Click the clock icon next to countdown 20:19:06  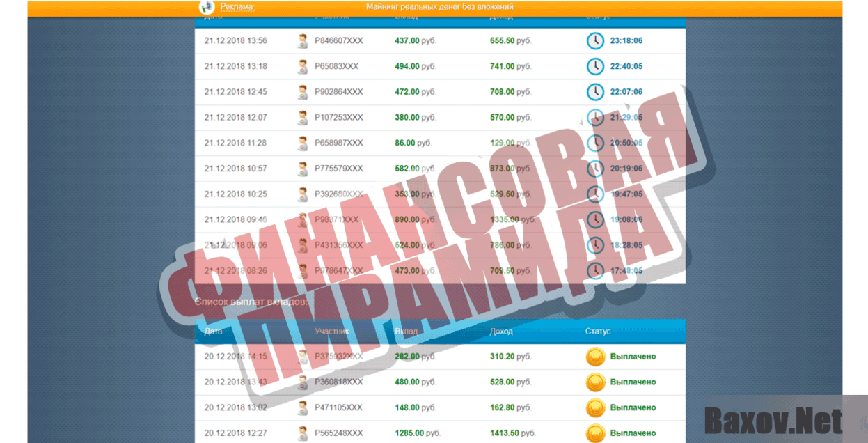(595, 169)
